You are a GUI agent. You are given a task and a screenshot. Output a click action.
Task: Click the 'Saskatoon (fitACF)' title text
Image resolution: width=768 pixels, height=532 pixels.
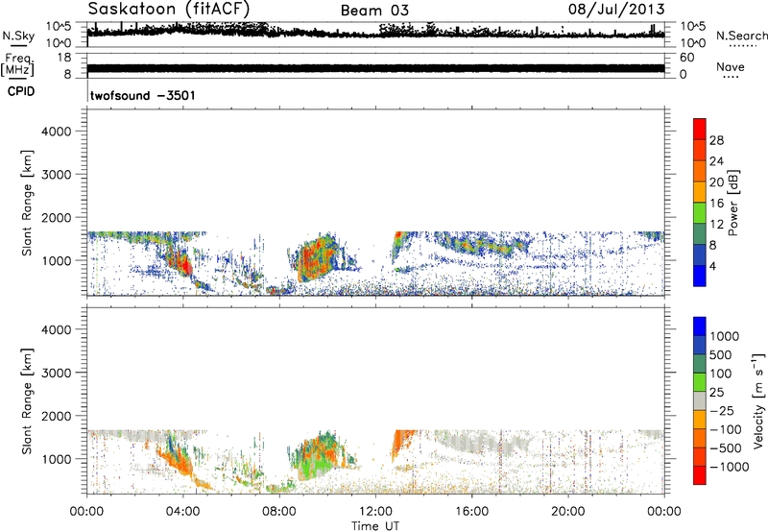coord(169,9)
